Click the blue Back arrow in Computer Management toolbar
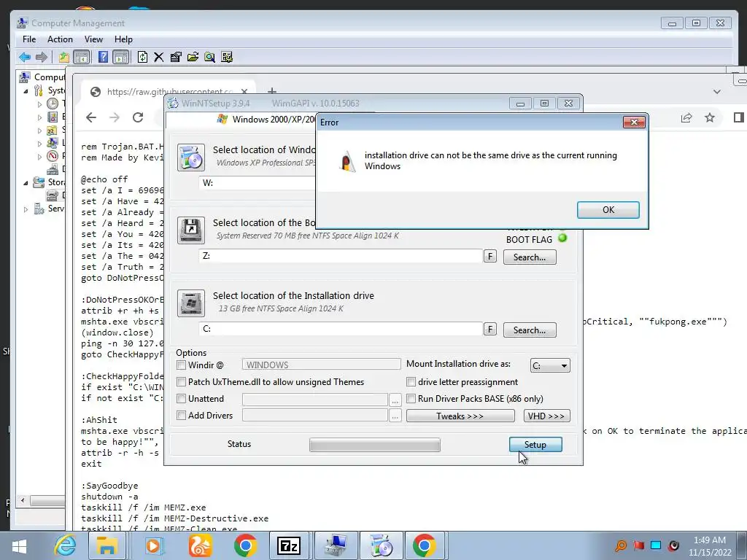The image size is (747, 560). coord(25,57)
